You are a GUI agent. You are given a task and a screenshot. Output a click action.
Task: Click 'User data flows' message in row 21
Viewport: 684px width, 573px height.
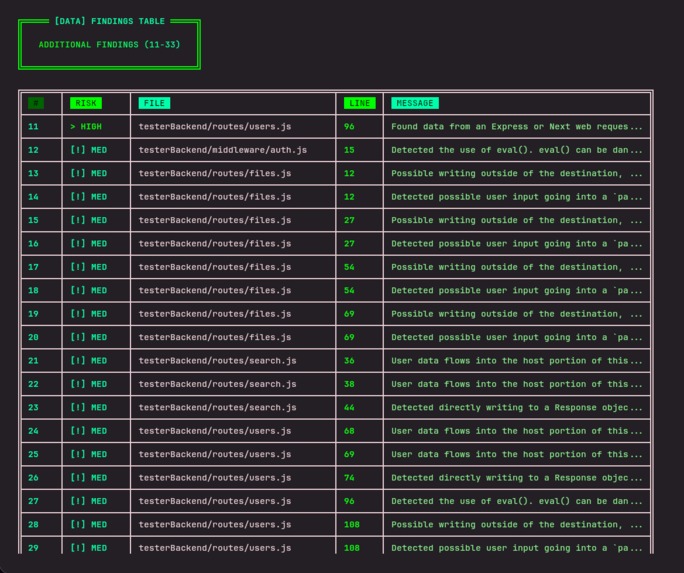[x=516, y=361]
